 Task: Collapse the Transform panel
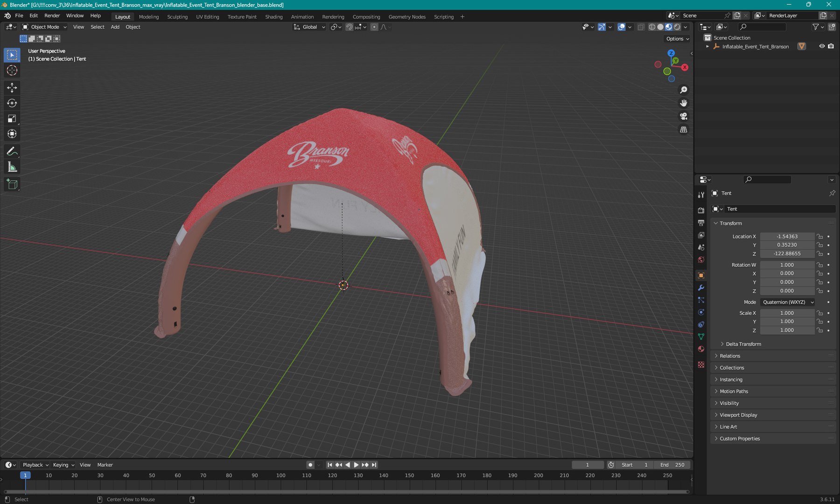pos(731,224)
